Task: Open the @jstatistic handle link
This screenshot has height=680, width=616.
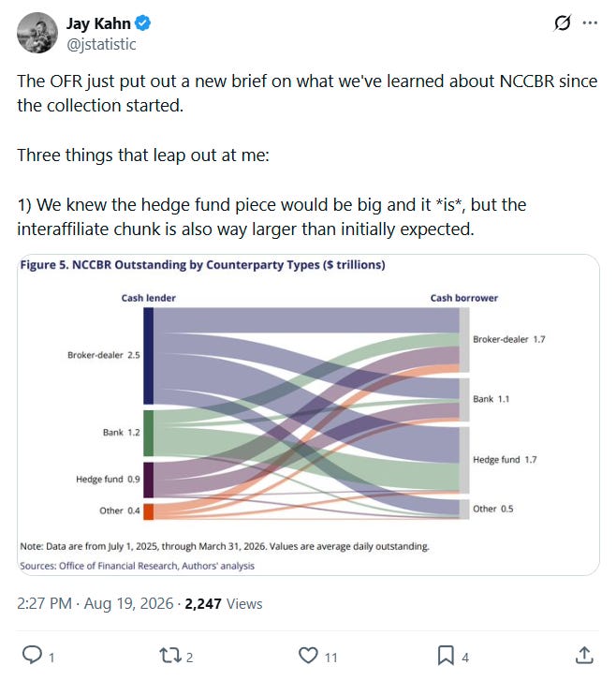Action: click(101, 44)
